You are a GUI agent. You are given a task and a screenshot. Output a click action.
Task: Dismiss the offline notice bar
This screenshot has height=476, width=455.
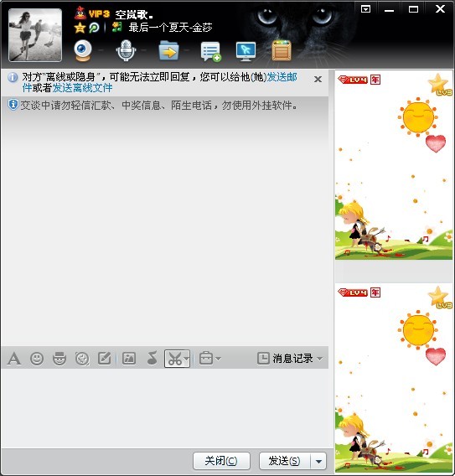tap(318, 80)
